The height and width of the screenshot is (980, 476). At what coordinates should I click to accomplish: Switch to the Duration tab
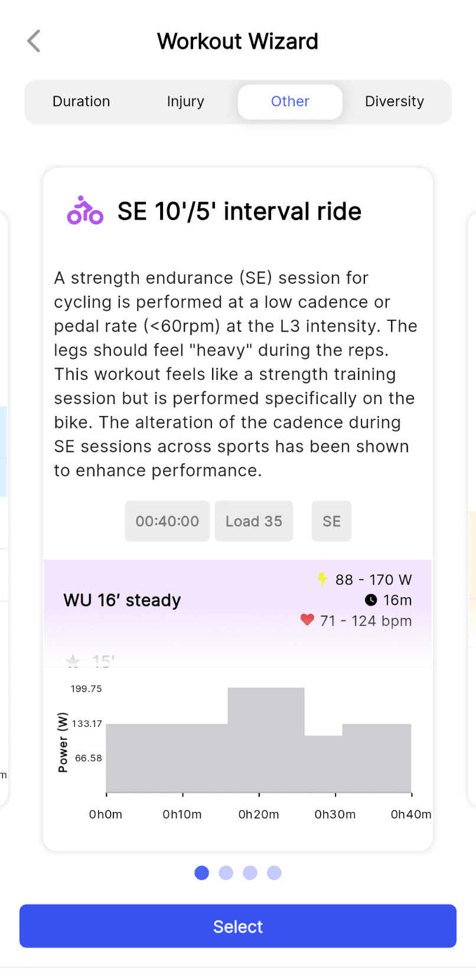(x=81, y=101)
